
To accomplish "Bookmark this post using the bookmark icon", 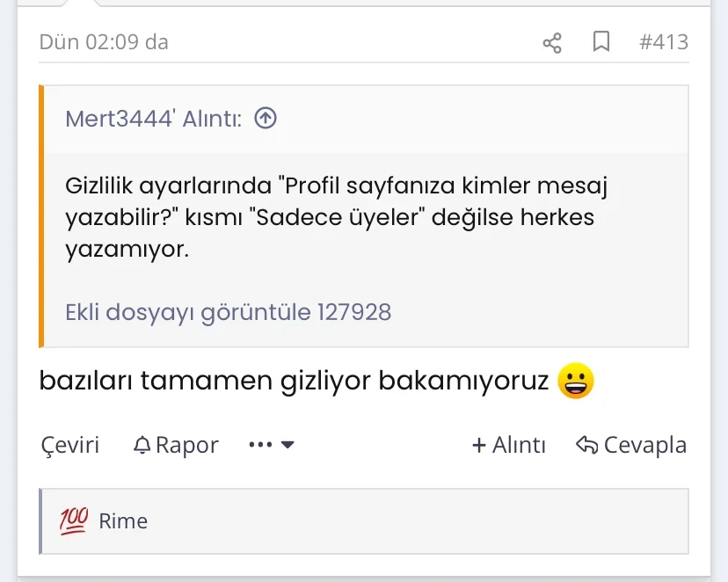I will (x=601, y=42).
